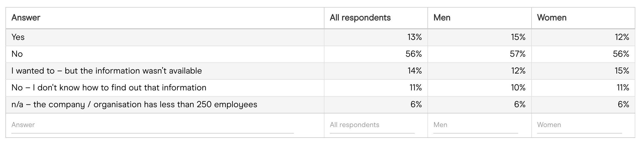Select the "less than 250 employees" cell
The width and height of the screenshot is (644, 146).
coord(134,104)
